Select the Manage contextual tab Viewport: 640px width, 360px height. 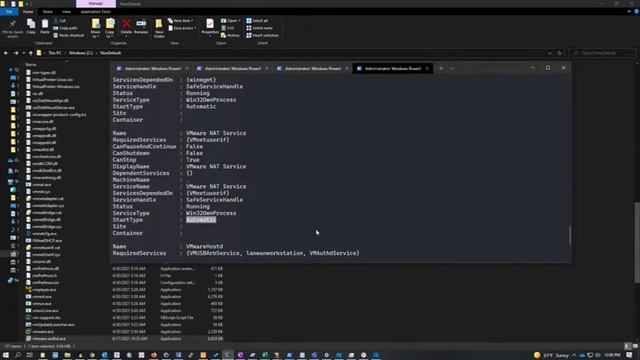click(96, 3)
